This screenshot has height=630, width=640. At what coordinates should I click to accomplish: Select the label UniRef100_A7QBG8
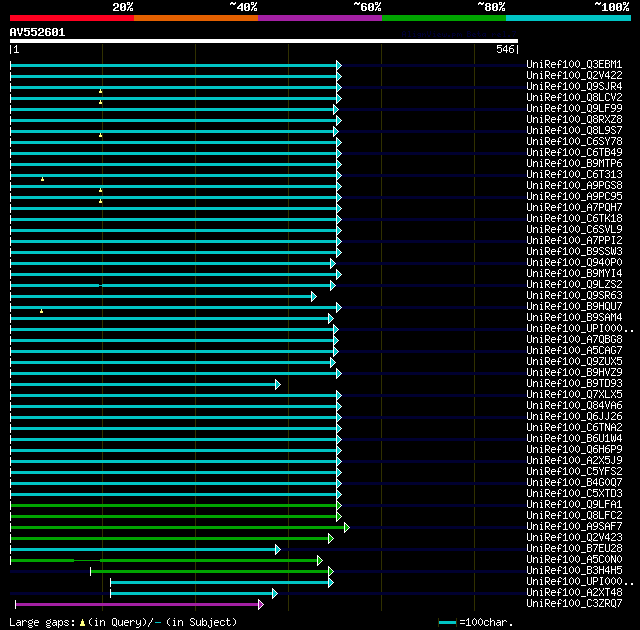pyautogui.click(x=574, y=340)
